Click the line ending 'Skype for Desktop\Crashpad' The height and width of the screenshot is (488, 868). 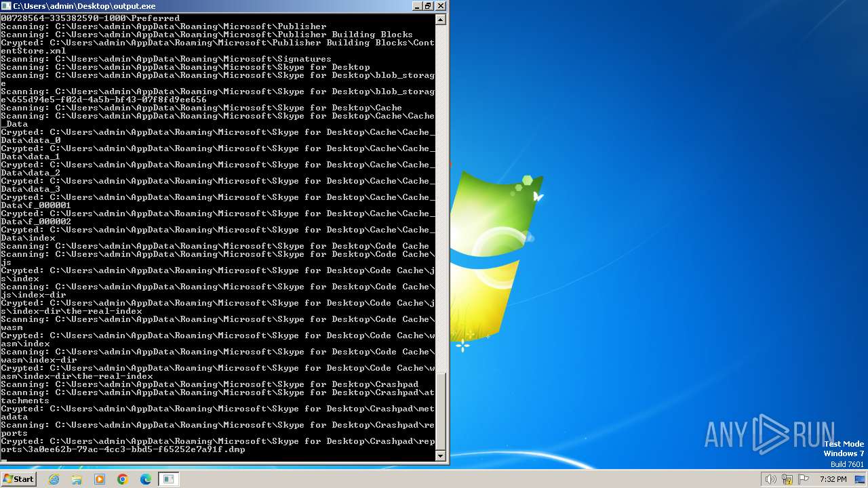(x=210, y=384)
